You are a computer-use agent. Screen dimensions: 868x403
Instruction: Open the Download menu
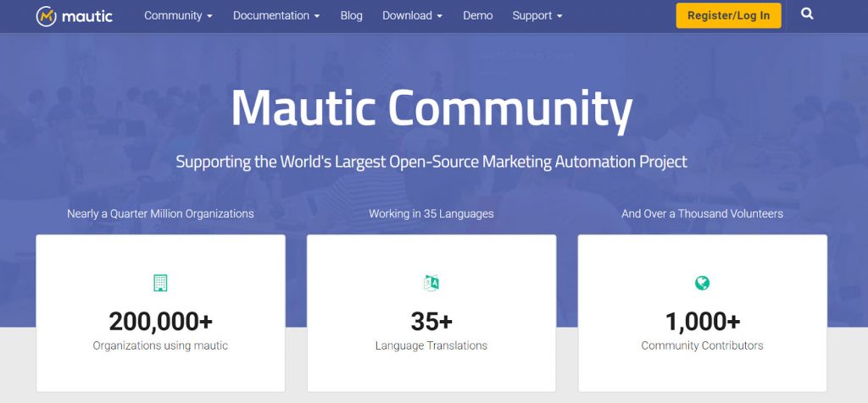(x=413, y=15)
